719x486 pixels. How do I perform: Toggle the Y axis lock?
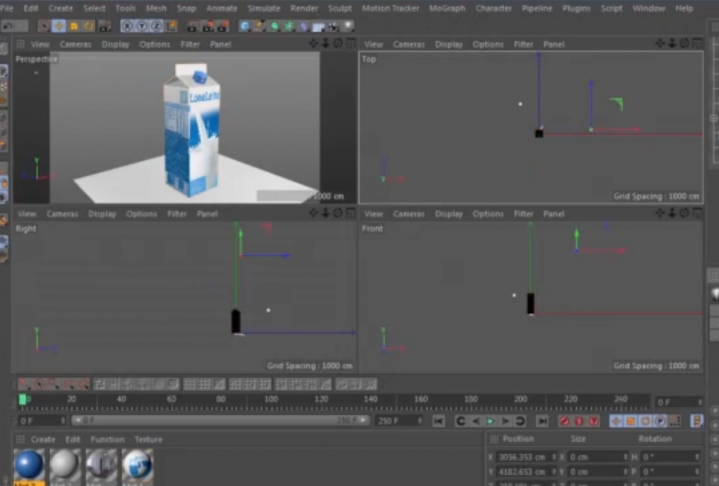pos(142,26)
